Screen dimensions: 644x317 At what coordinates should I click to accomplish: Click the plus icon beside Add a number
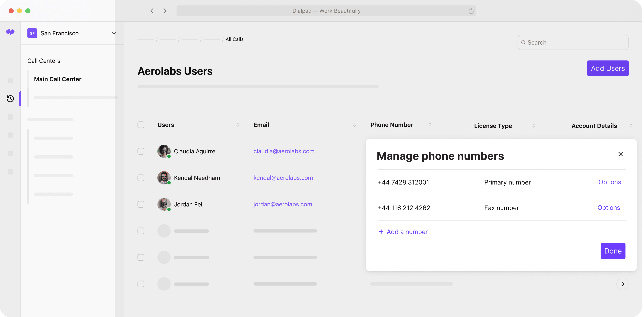pyautogui.click(x=381, y=232)
